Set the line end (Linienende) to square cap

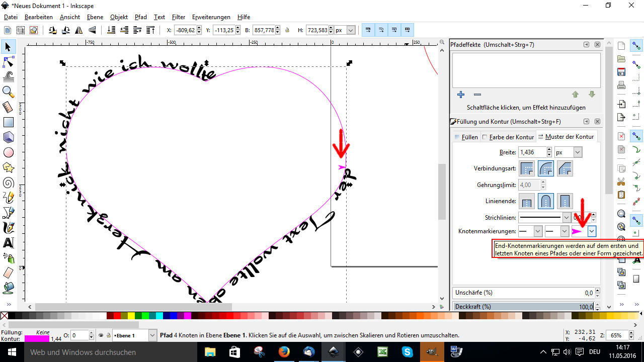coord(565,202)
